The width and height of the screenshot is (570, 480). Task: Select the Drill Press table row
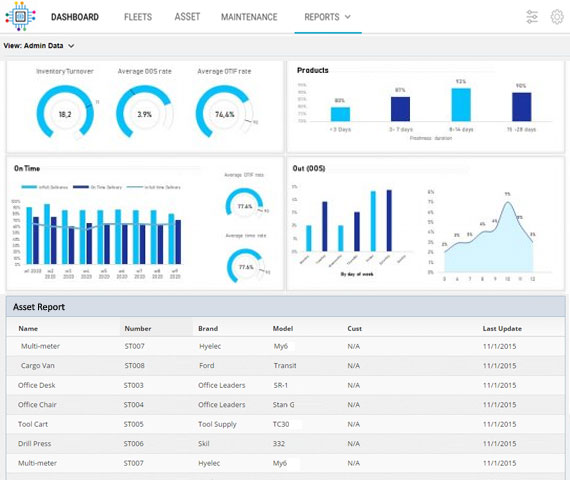[x=285, y=444]
